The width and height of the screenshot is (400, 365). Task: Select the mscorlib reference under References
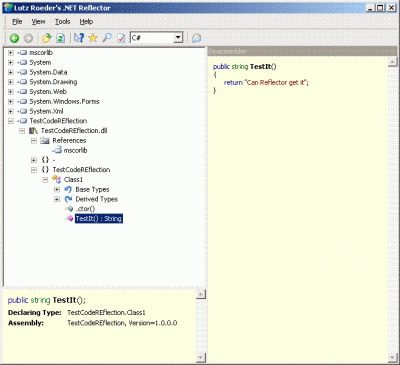[75, 150]
